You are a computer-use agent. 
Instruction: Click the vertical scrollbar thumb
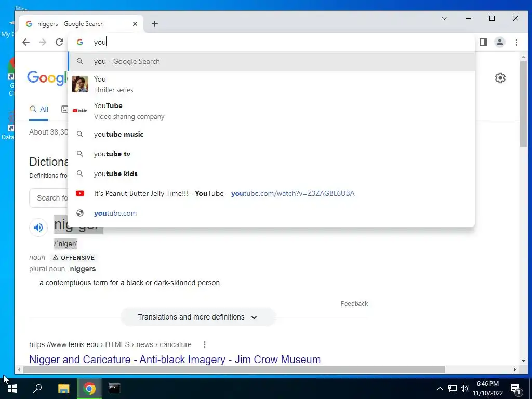pos(523,103)
